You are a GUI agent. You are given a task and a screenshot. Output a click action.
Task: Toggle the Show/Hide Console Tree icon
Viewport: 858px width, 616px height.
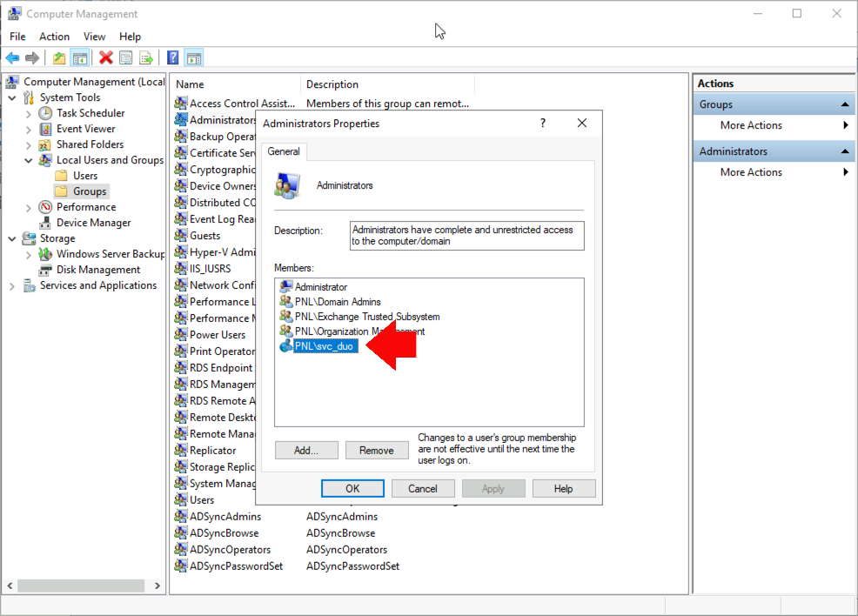coord(80,57)
